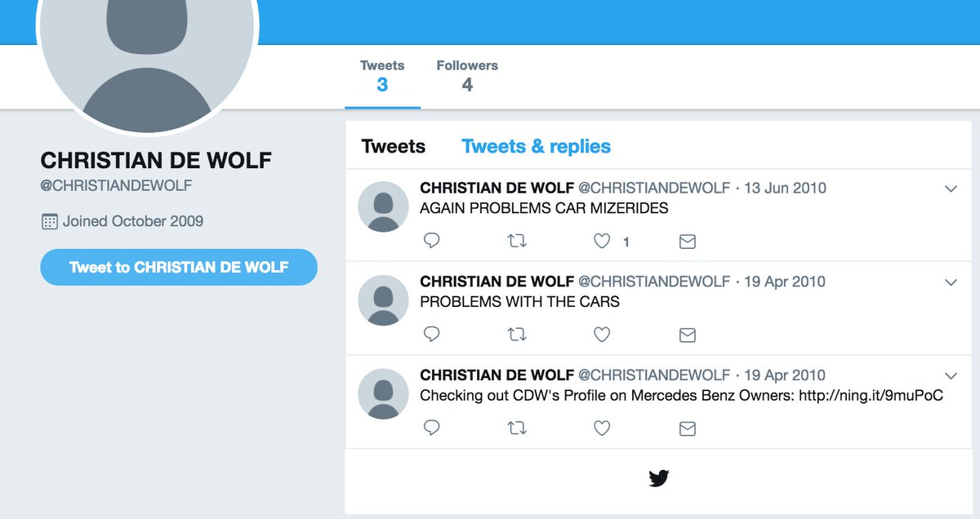Reply to the 'AGAIN PROBLEMS CAR MIZERIDES' tweet
The height and width of the screenshot is (519, 980).
point(432,241)
